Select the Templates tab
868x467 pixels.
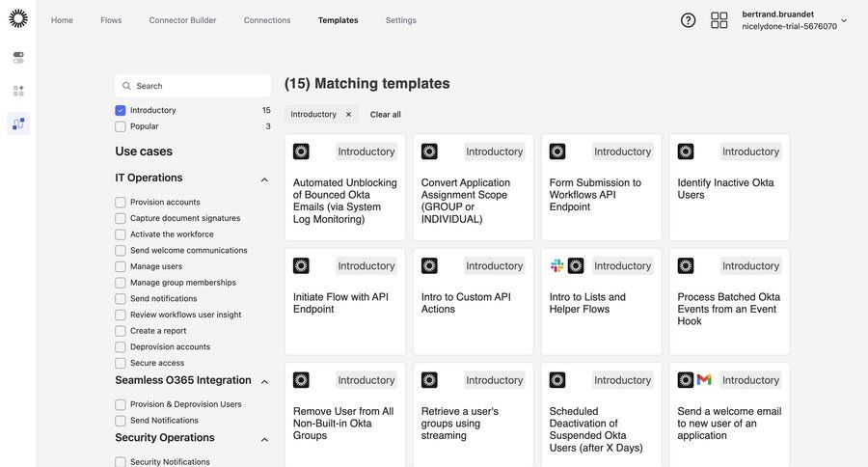[x=339, y=20]
